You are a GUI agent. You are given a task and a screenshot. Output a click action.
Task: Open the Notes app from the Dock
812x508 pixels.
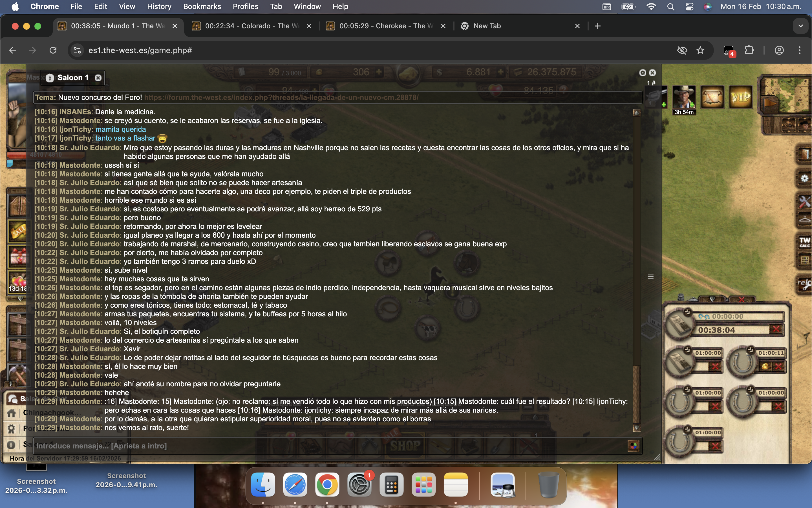(x=456, y=485)
